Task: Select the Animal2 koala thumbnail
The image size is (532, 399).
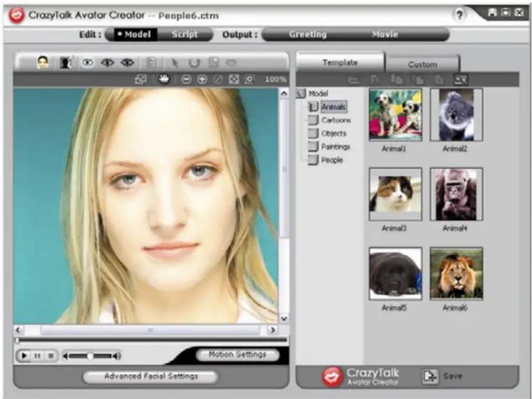Action: [x=456, y=115]
